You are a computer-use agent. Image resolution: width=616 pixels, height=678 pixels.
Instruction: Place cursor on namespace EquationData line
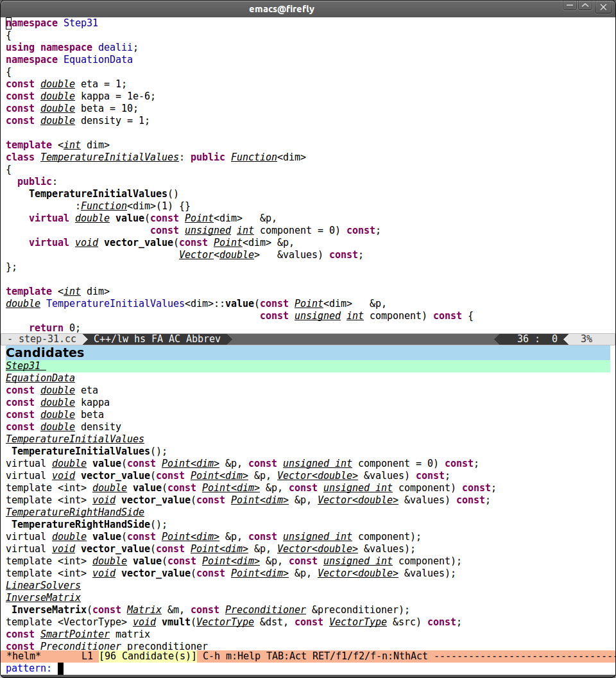[69, 59]
